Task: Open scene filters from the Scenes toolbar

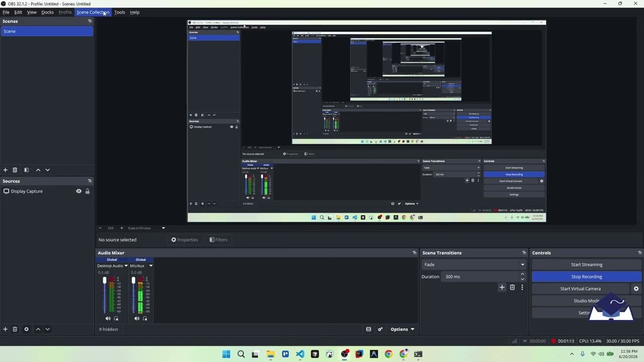Action: coord(27,170)
